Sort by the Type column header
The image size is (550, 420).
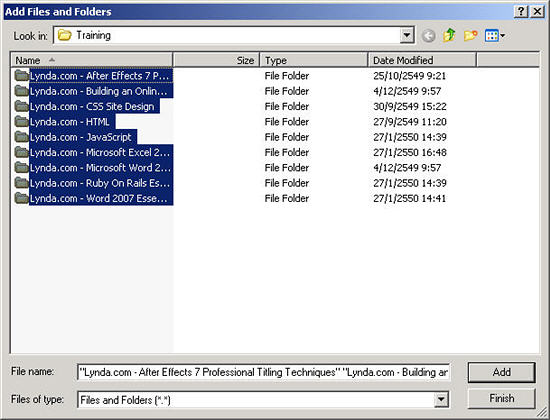coord(314,60)
